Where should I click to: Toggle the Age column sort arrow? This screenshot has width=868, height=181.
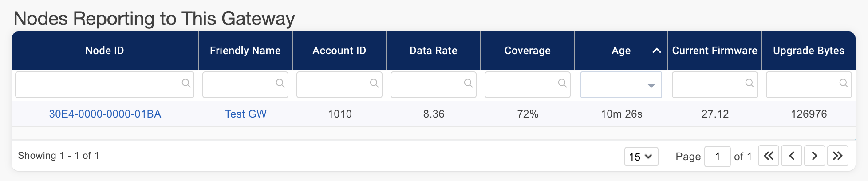point(657,51)
